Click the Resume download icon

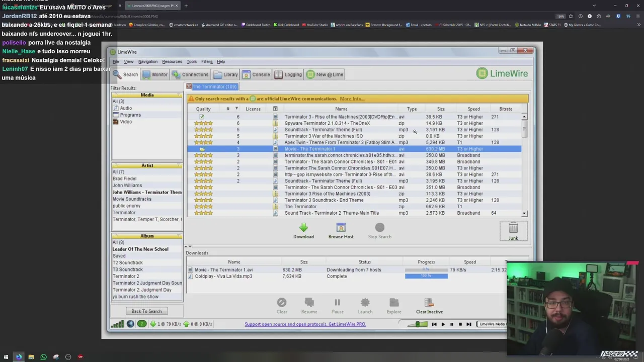coord(309,302)
